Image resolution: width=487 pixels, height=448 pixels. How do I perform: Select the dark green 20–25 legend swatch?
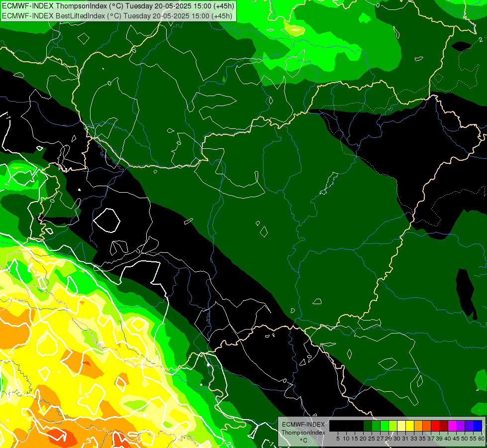368,426
